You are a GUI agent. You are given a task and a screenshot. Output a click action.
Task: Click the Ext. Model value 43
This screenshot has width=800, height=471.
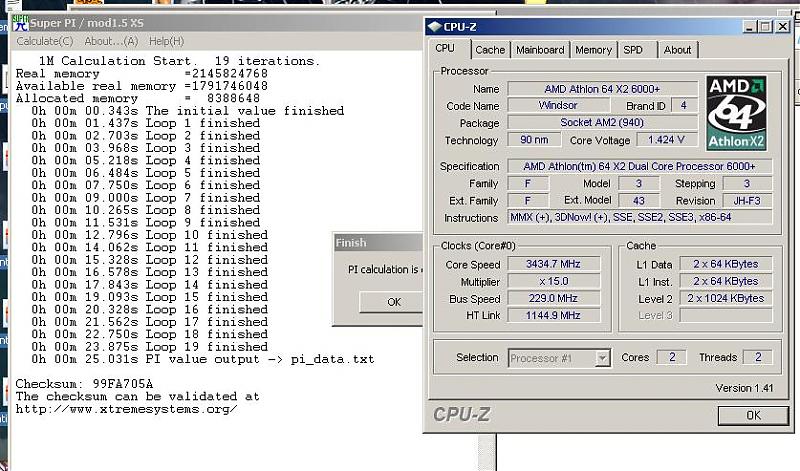(x=639, y=201)
